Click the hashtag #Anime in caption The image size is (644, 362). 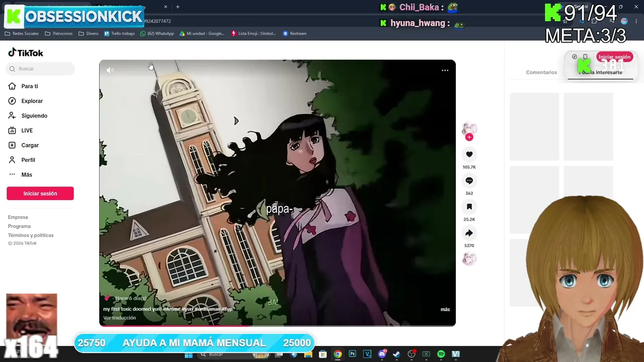tap(172, 309)
